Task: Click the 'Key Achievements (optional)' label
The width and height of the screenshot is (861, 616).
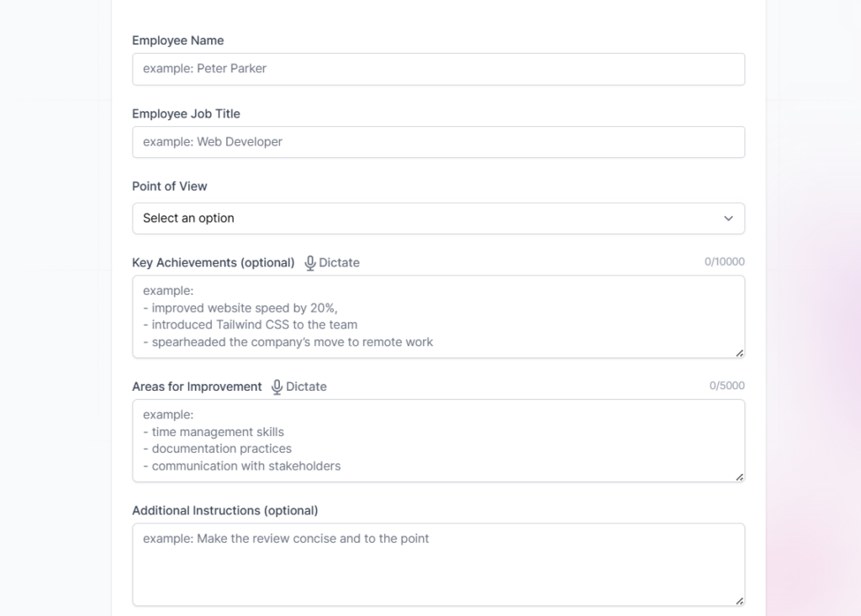Action: (x=214, y=263)
